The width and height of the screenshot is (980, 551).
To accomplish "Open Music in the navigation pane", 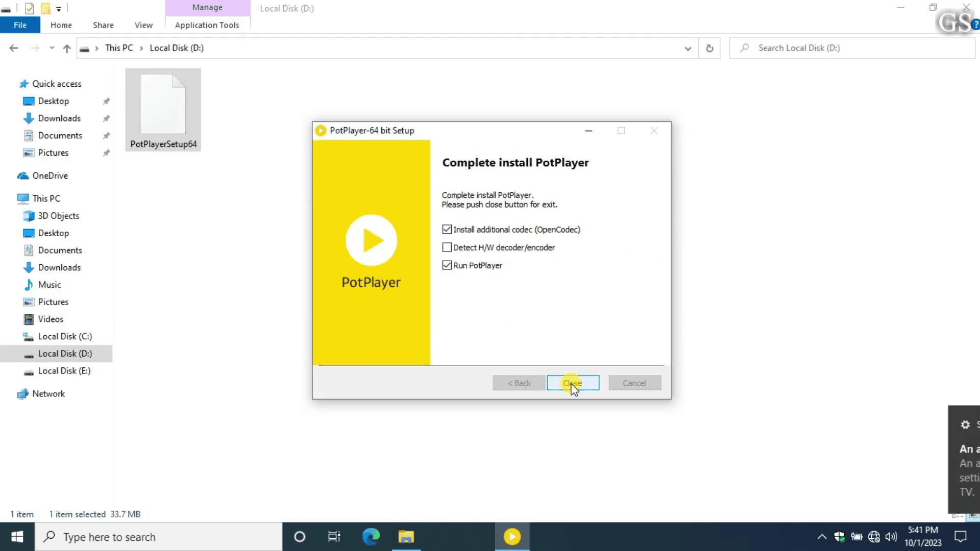I will tap(49, 285).
